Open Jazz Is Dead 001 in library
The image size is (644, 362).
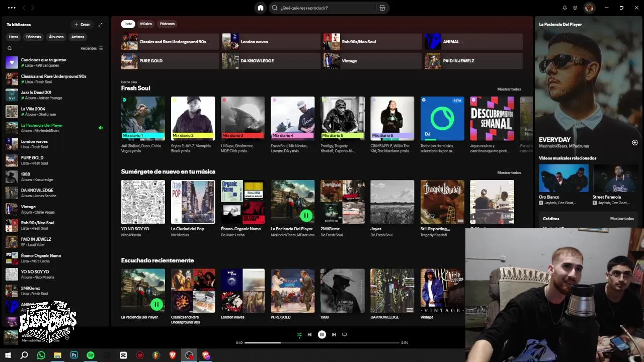(x=55, y=95)
